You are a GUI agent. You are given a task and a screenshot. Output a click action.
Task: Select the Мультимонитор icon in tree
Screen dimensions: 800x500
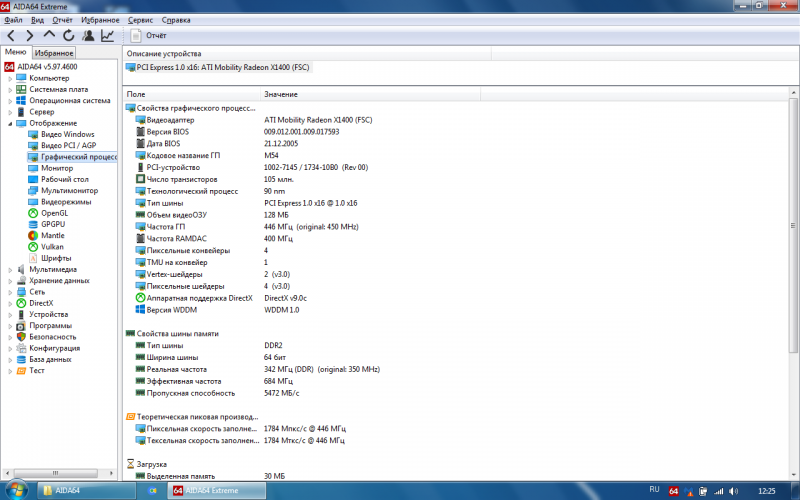(x=33, y=190)
